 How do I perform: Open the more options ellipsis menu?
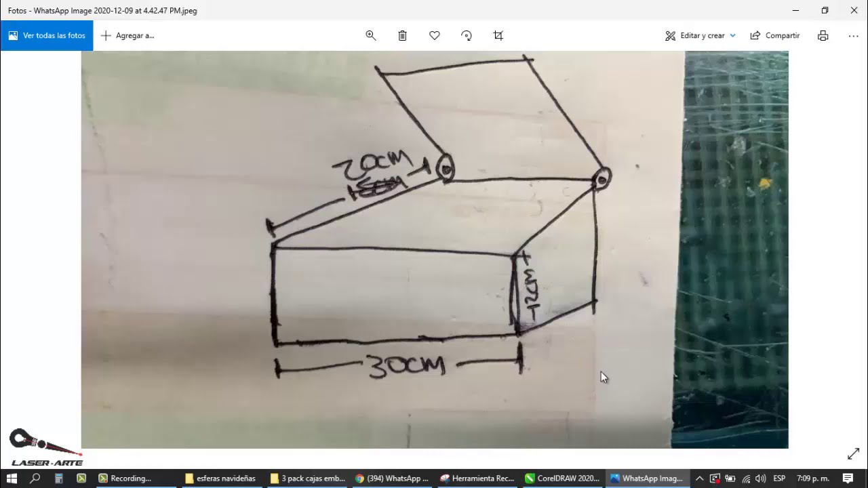853,35
